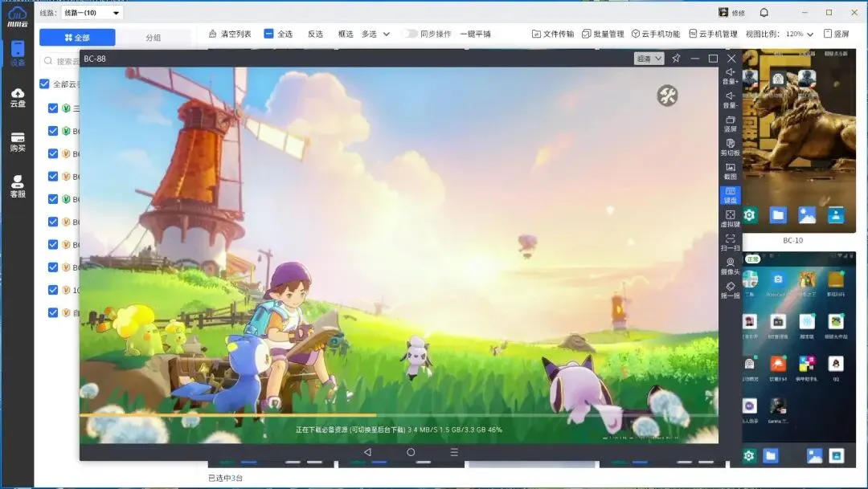Viewport: 868px width, 489px height.
Task: Tap the Android home circle button
Action: pos(411,452)
